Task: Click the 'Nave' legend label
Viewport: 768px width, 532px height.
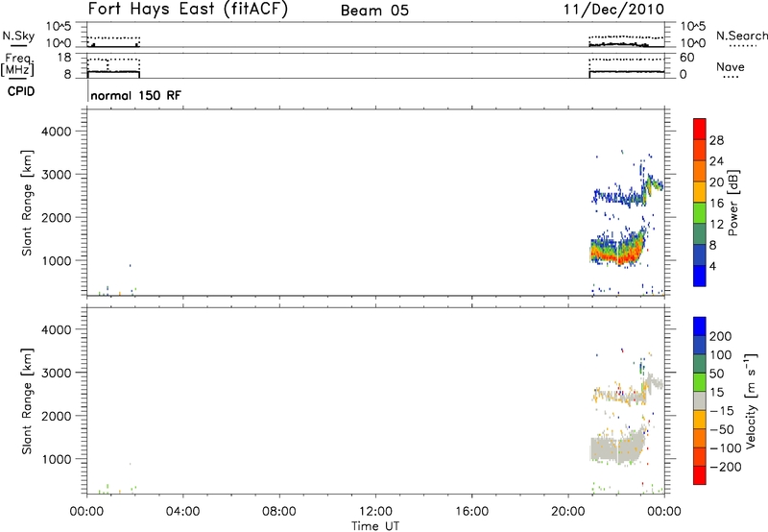Action: [x=731, y=66]
